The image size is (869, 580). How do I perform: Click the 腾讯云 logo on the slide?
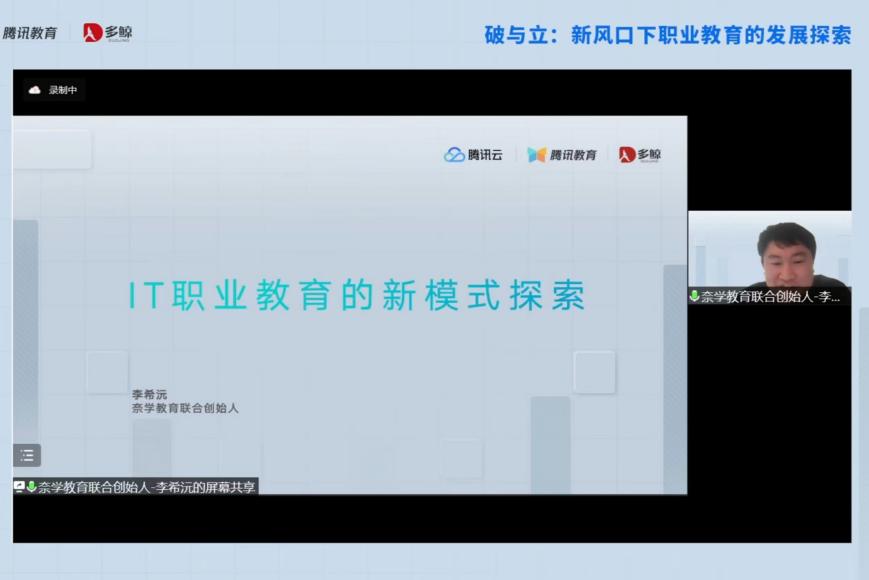474,155
